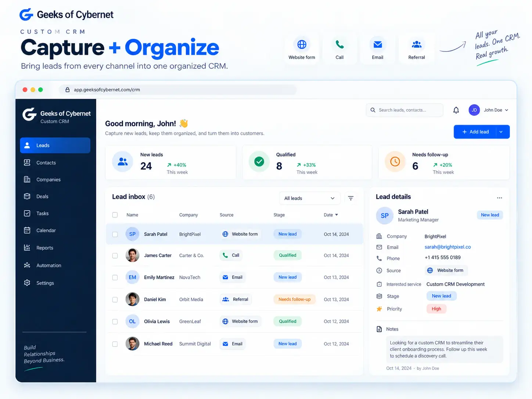Expand the Add lead dropdown arrow
Screen dimensions: 532x399
pos(501,132)
